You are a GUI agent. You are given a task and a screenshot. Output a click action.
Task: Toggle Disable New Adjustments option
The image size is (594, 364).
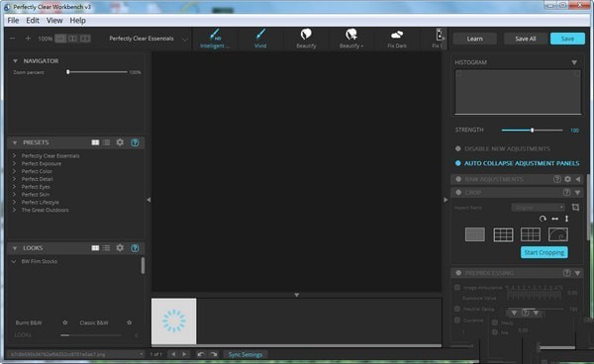(458, 148)
